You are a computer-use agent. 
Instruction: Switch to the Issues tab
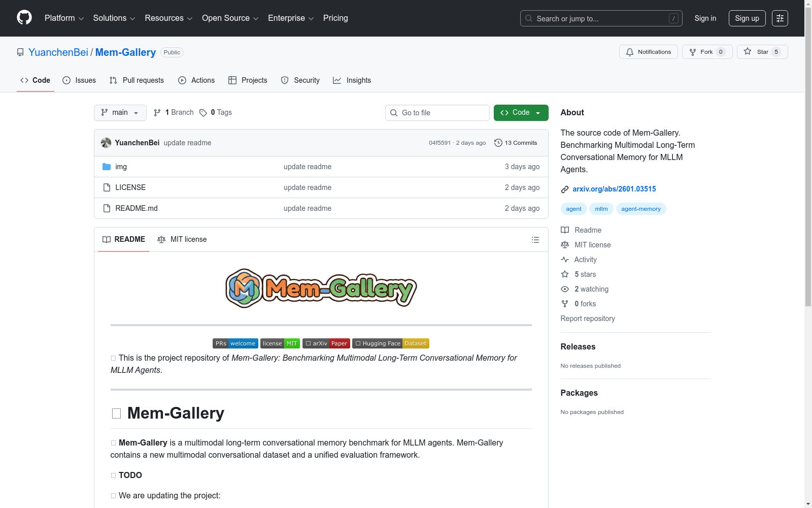[79, 80]
